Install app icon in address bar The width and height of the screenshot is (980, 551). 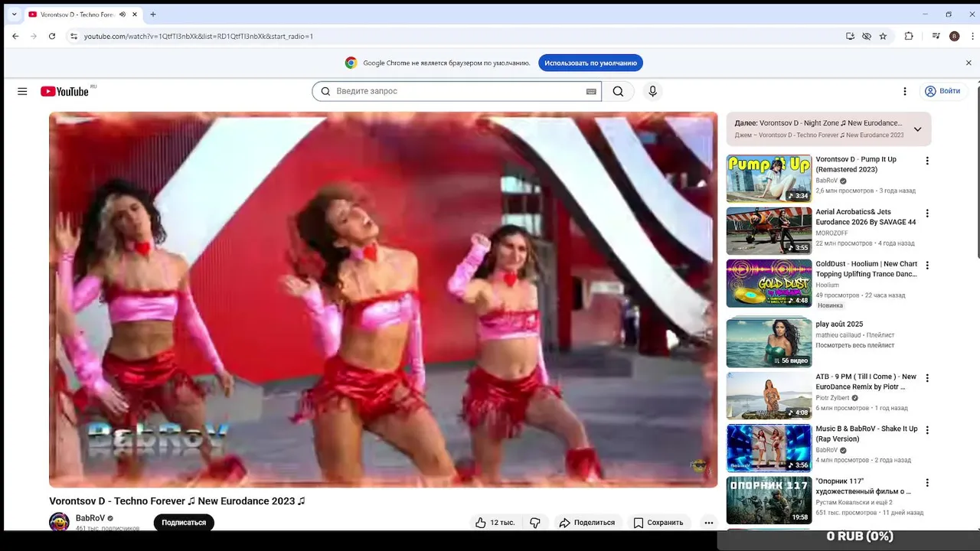(850, 36)
